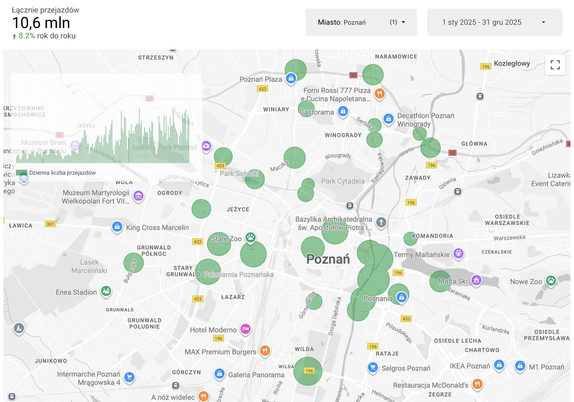This screenshot has height=402, width=574.
Task: Open the date range dropdown 1 sty 2025 - 31 gru 2025
Action: 495,22
